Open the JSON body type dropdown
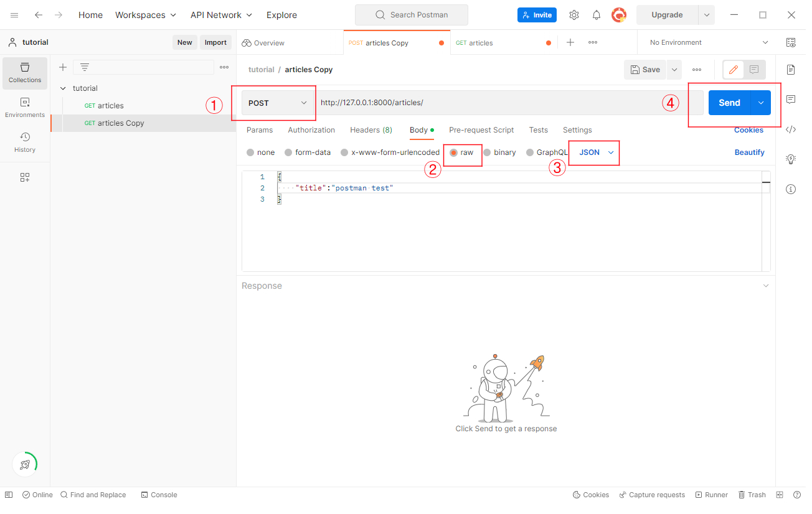 pyautogui.click(x=597, y=152)
